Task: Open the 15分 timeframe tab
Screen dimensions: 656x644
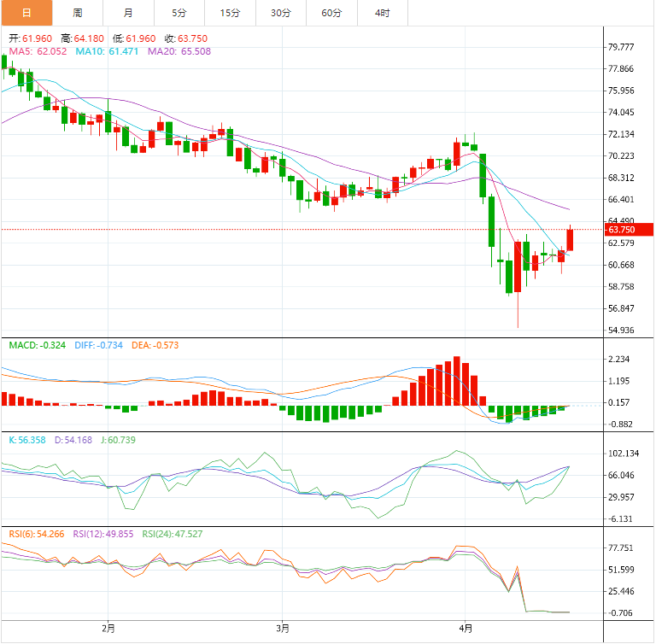Action: [231, 13]
